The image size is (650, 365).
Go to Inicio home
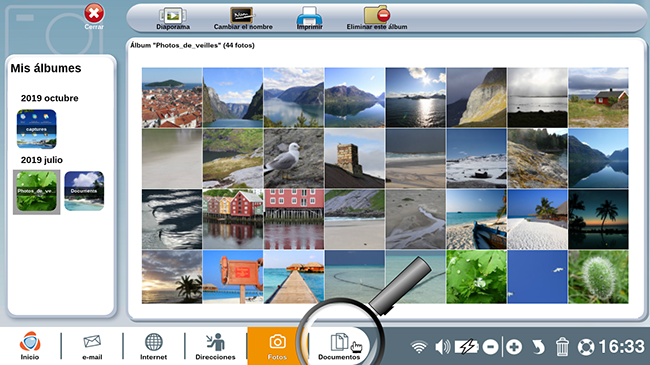[x=30, y=346]
